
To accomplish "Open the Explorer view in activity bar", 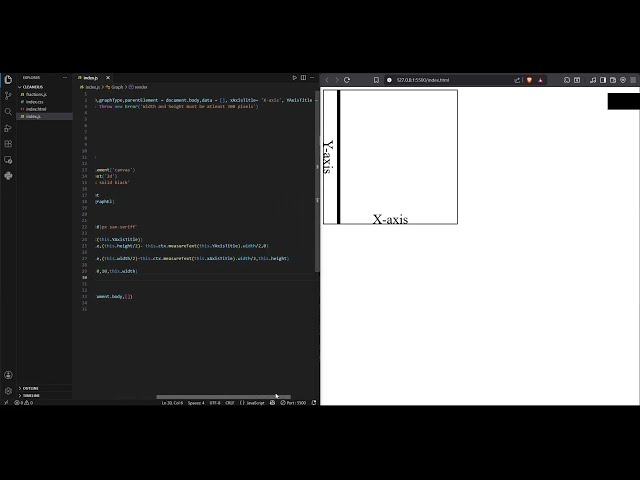I will click(x=8, y=80).
